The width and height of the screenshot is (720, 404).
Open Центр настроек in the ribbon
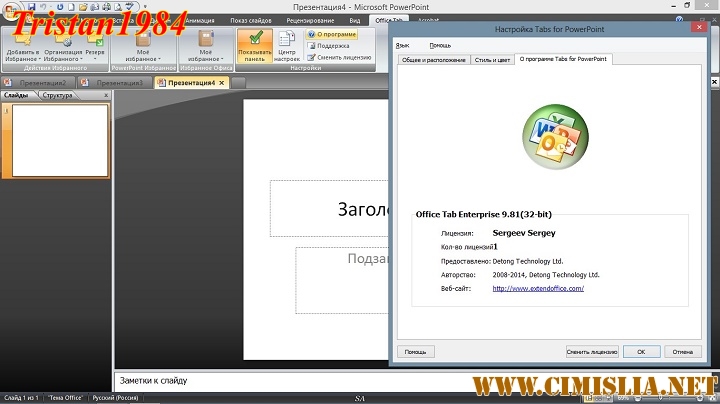(x=287, y=47)
